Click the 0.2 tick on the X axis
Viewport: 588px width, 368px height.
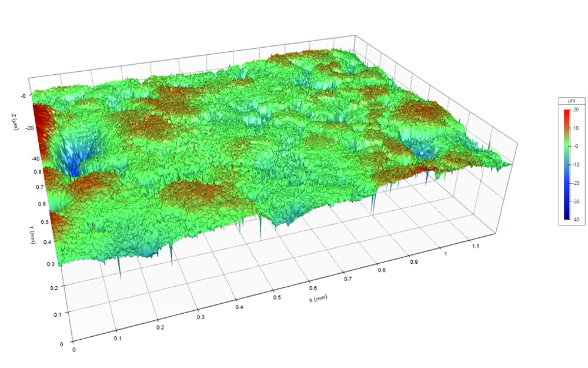coord(160,327)
